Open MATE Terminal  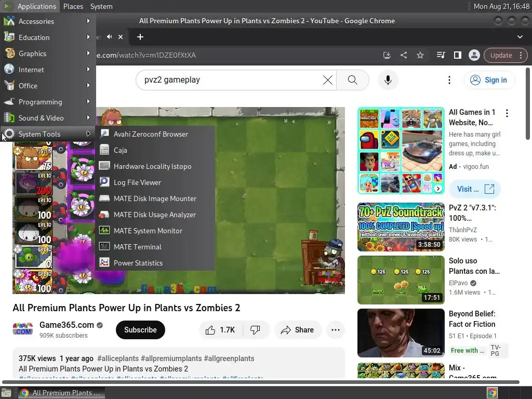[x=155, y=247]
